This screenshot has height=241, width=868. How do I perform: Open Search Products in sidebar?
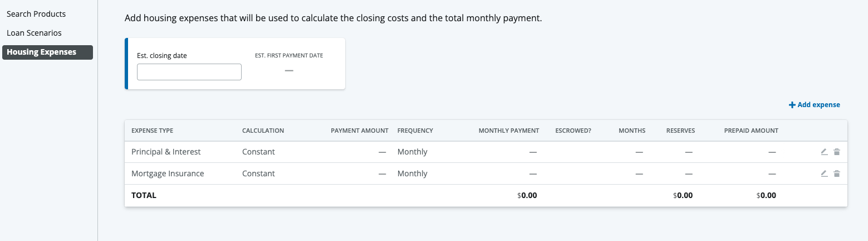[x=36, y=14]
